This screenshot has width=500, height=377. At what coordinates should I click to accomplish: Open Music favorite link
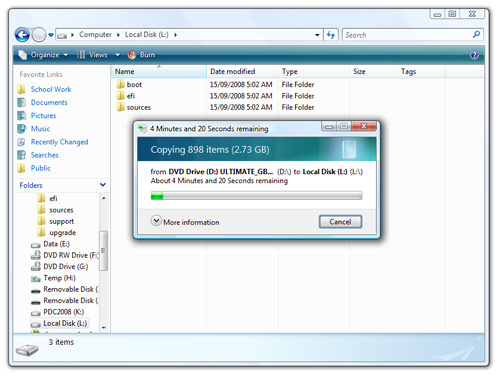(x=40, y=129)
